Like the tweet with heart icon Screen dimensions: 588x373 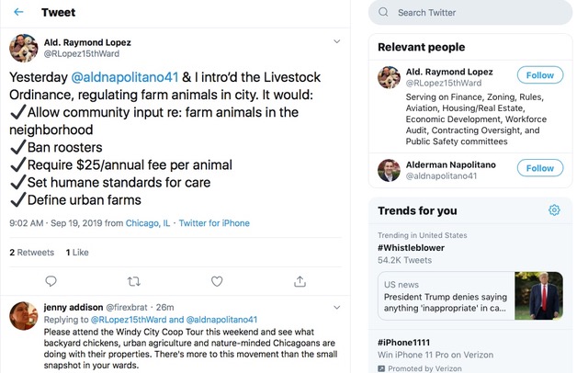click(x=217, y=281)
